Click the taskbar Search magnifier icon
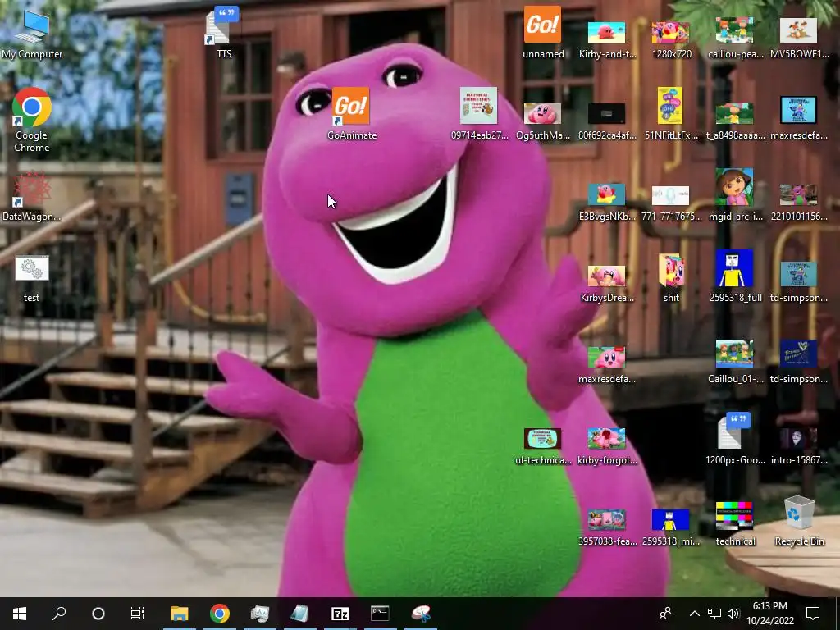840x630 pixels. point(59,614)
